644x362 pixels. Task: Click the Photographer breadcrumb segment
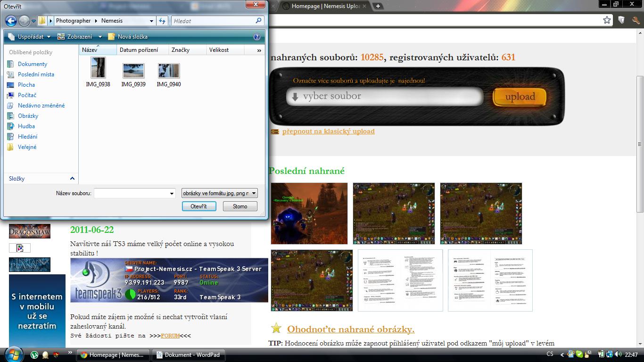coord(73,21)
